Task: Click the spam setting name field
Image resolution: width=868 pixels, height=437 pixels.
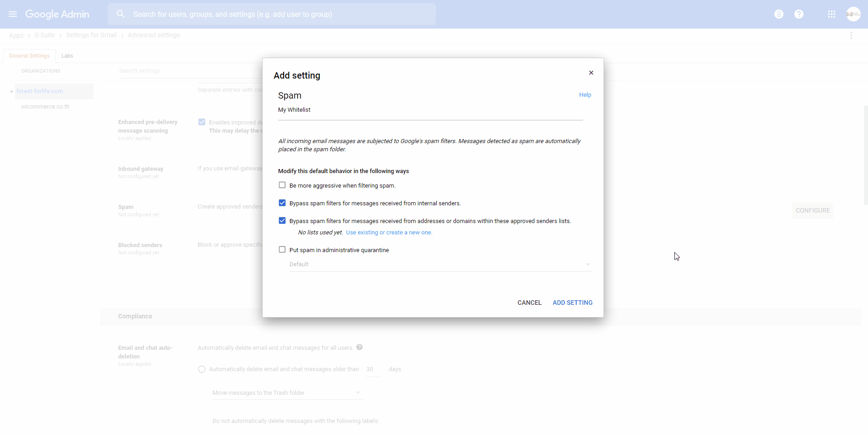Action: click(430, 110)
